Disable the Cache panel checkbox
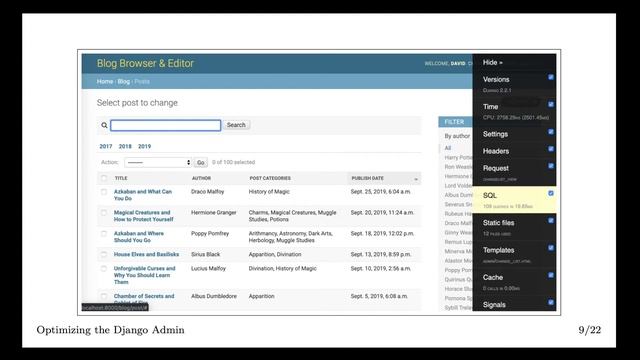Screen dimensions: 640x360 pyautogui.click(x=551, y=276)
